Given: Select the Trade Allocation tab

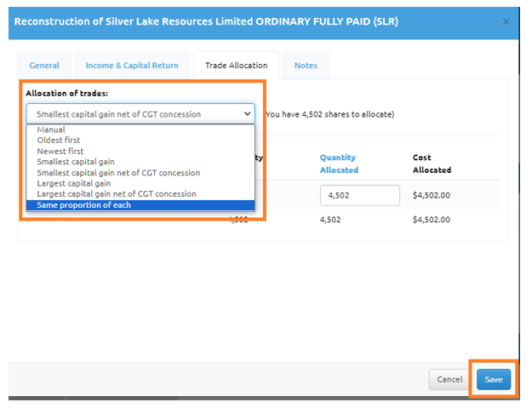Looking at the screenshot, I should pyautogui.click(x=236, y=65).
